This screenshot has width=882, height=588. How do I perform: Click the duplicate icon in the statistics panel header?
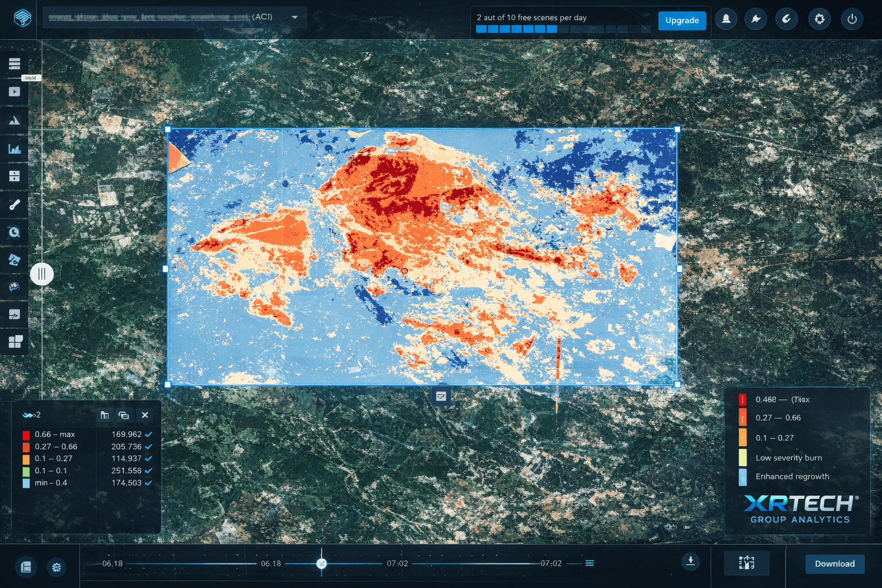(x=124, y=415)
